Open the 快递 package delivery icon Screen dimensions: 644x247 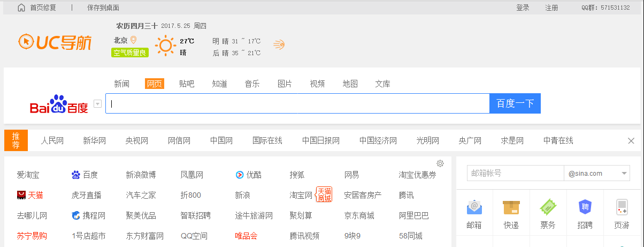pos(511,207)
